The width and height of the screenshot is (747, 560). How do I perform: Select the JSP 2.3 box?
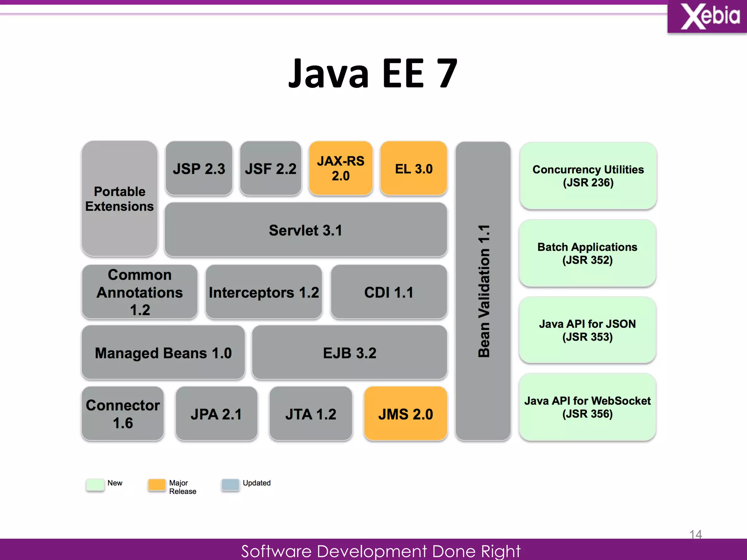point(199,168)
